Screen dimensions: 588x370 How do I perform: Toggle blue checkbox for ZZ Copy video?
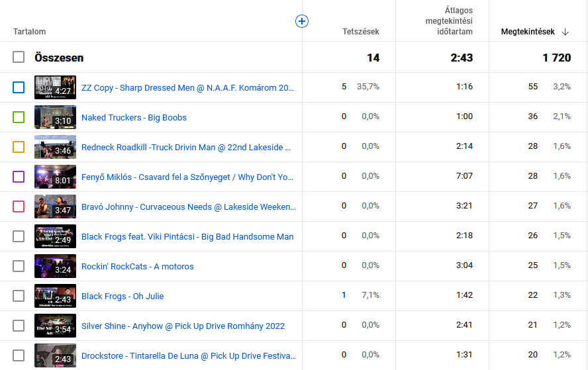click(19, 87)
